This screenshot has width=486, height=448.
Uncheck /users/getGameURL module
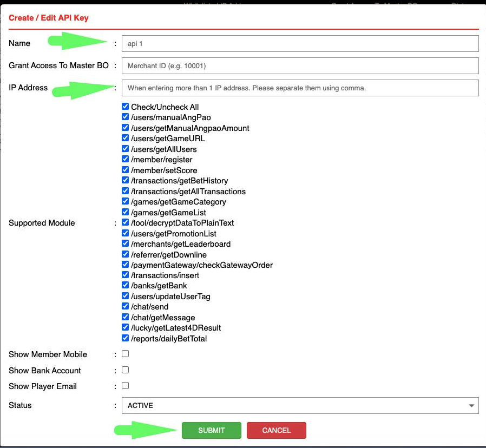tap(125, 138)
